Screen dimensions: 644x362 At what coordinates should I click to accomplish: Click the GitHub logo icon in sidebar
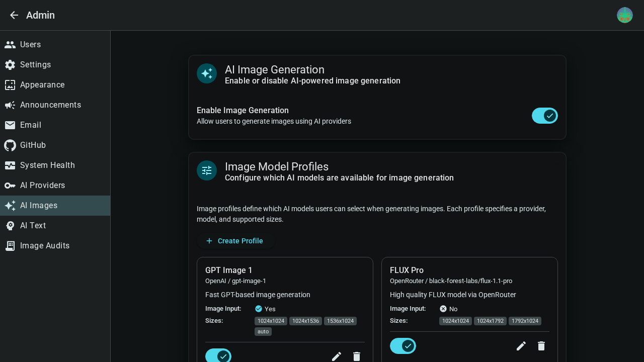(x=10, y=145)
